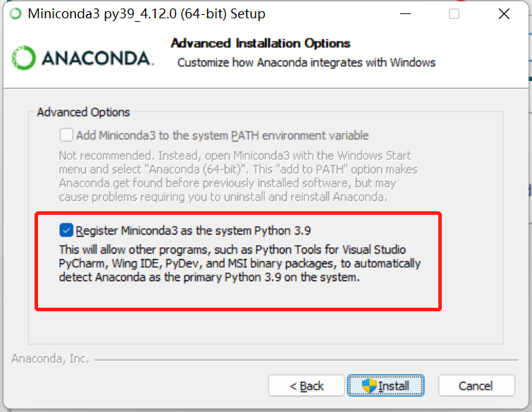Click the "Anaconda, Inc." branding text
This screenshot has width=532, height=412.
tap(50, 359)
